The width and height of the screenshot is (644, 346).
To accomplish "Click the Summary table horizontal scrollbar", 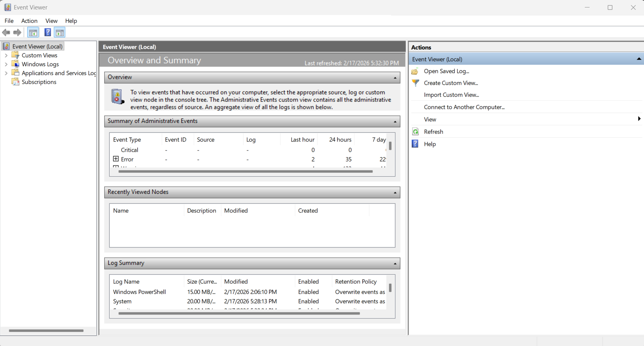I will [245, 171].
